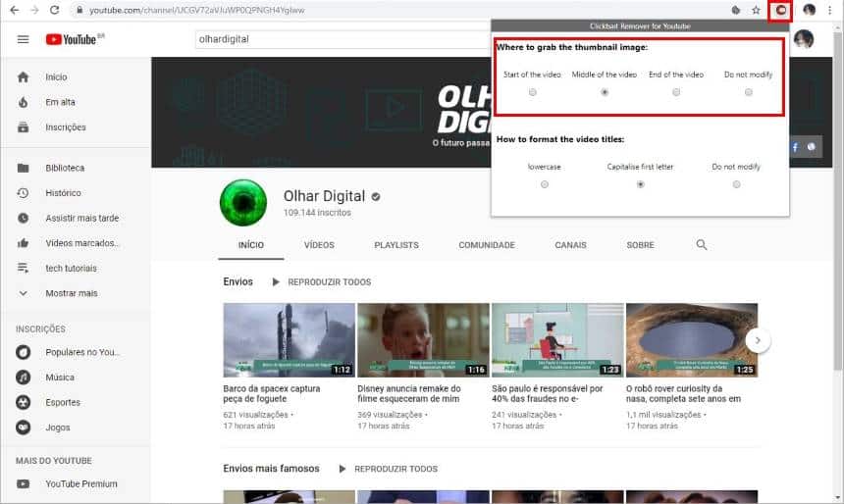
Task: Switch to the SOBRE channel tab
Action: pos(640,245)
